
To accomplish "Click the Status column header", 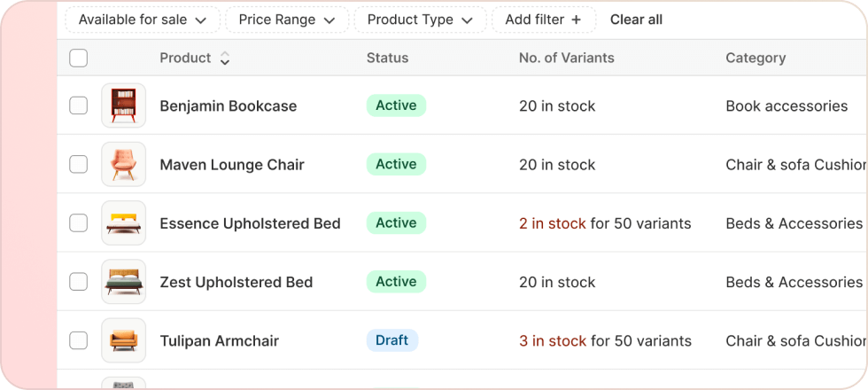I will pyautogui.click(x=387, y=58).
